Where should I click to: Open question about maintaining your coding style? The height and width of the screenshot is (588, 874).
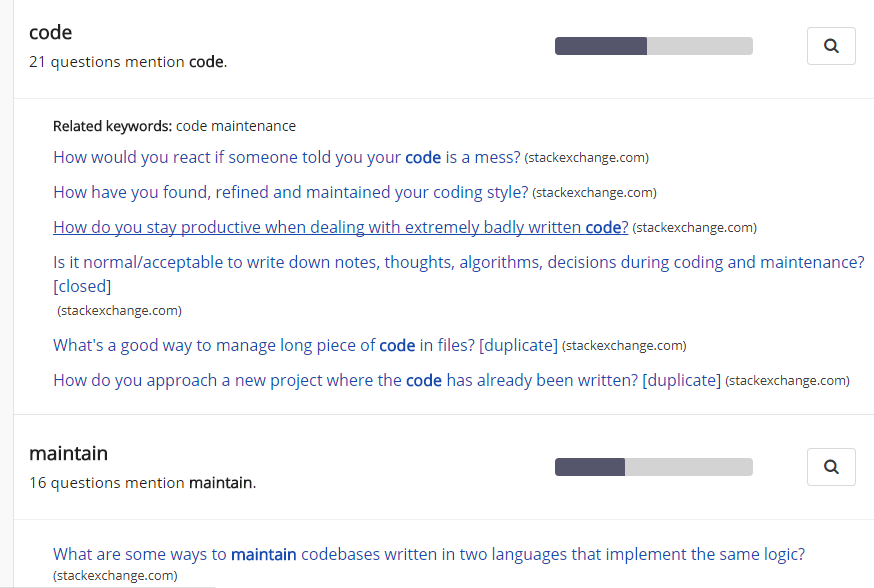click(290, 192)
